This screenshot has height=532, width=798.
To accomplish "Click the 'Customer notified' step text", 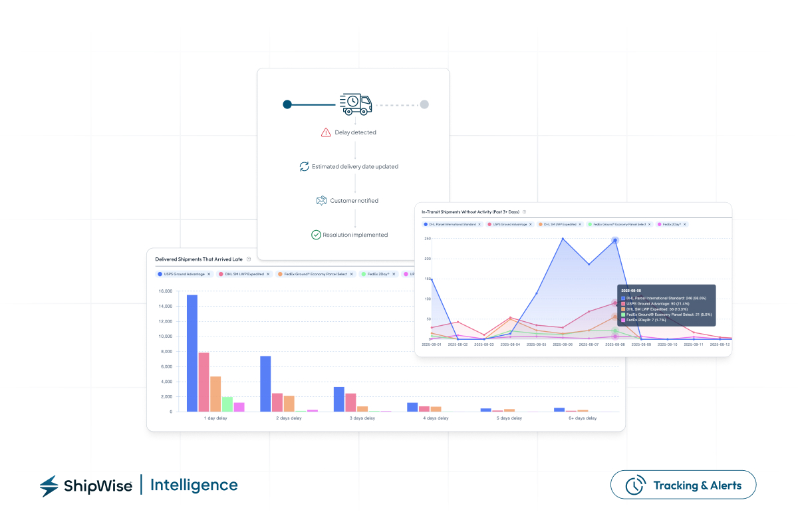I will pos(354,200).
